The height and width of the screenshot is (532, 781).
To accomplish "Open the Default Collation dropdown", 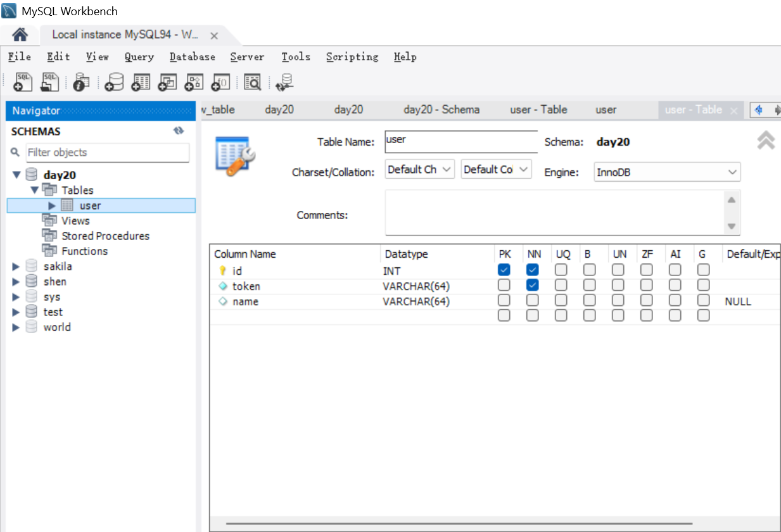I will 497,169.
